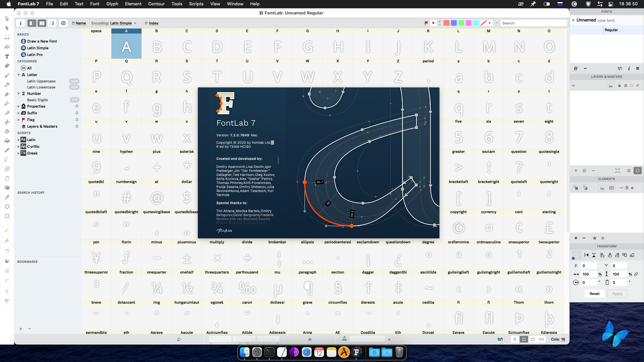Flip vertically in the Transform panel
The width and height of the screenshot is (644, 362).
pyautogui.click(x=594, y=255)
